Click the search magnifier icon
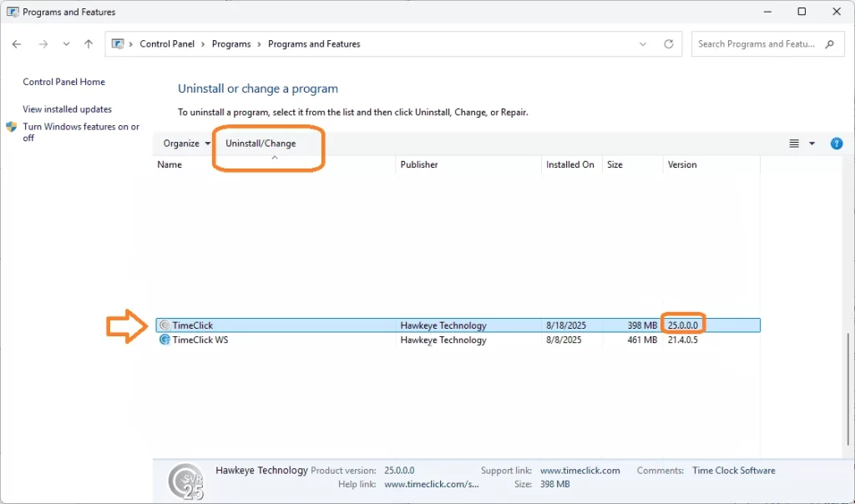Screen dimensions: 855x504 point(829,43)
